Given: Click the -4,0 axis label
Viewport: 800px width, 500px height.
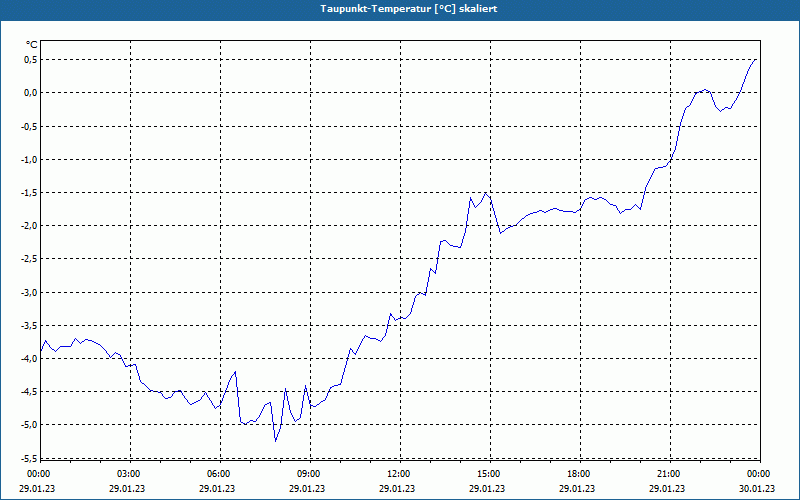Looking at the screenshot, I should point(29,358).
